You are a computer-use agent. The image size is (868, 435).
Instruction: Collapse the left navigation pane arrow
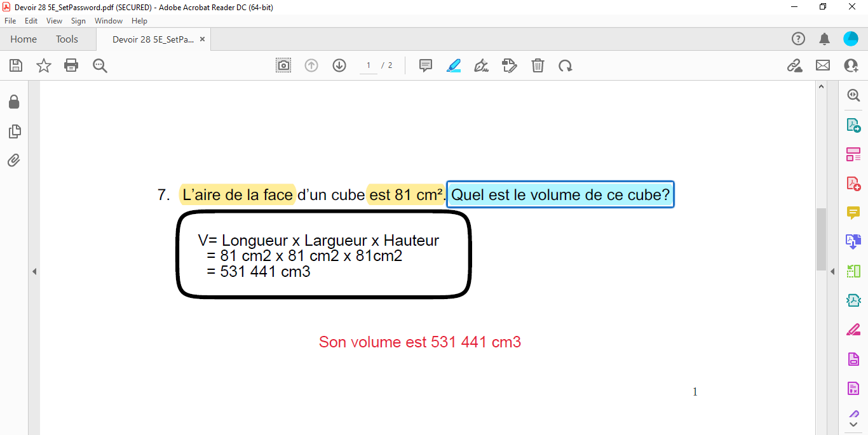(34, 271)
